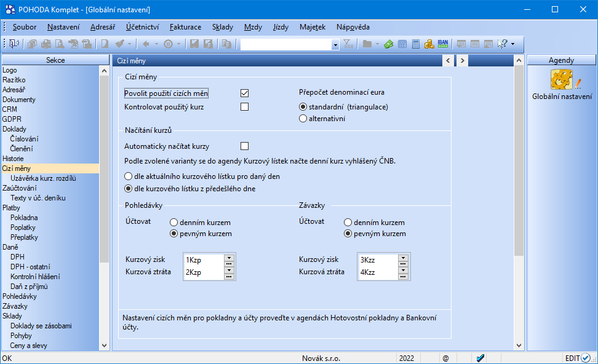598x364 pixels.
Task: Click the back arrow toolbar icon
Action: (146, 44)
